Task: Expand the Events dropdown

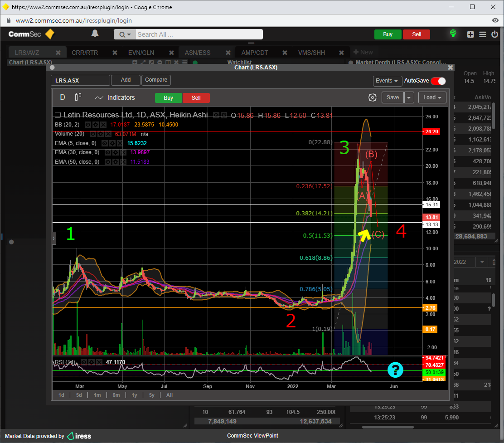Action: point(387,81)
